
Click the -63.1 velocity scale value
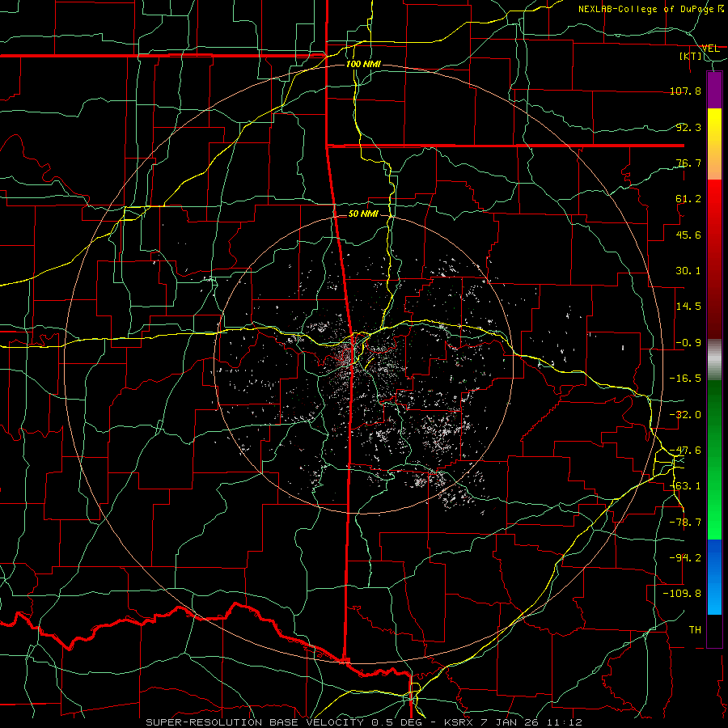(x=685, y=486)
